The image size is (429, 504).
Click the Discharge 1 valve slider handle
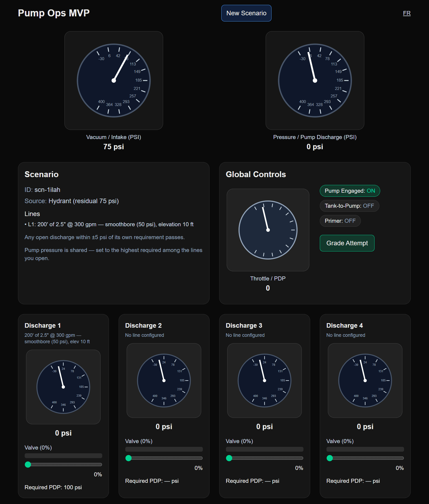(x=28, y=465)
